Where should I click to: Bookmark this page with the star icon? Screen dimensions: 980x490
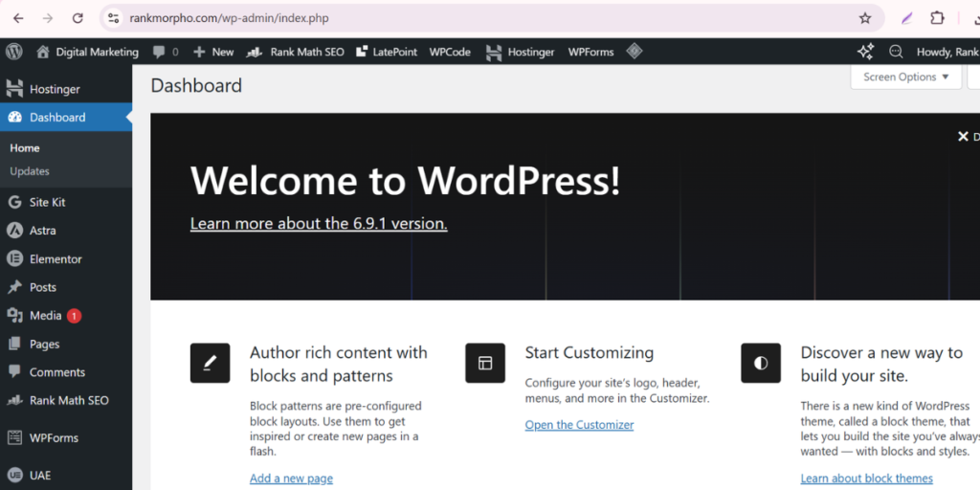[x=865, y=18]
